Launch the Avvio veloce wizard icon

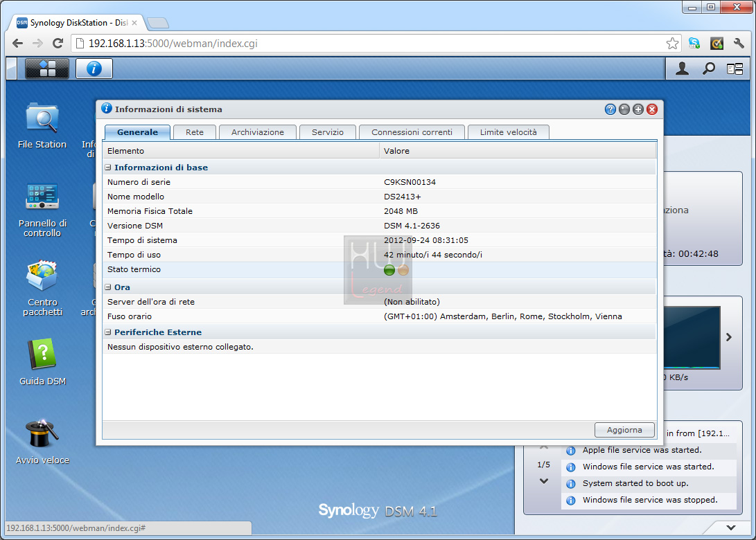point(42,441)
